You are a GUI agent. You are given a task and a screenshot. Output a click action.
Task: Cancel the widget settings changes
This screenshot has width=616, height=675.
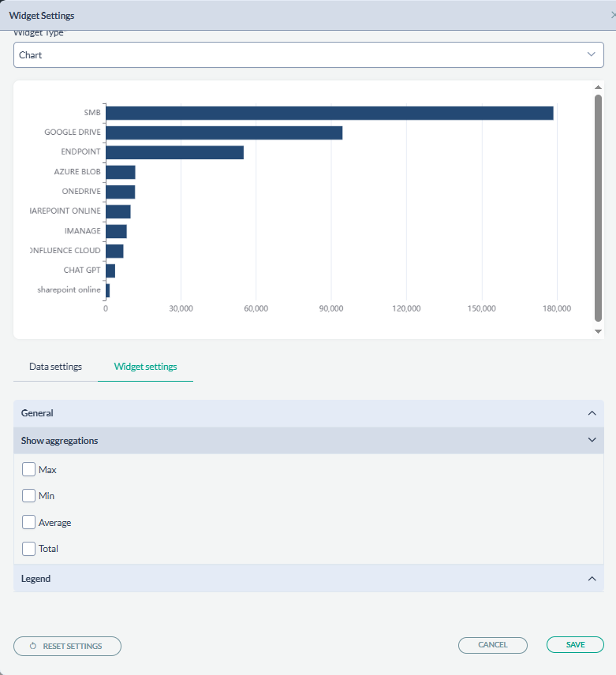(492, 645)
